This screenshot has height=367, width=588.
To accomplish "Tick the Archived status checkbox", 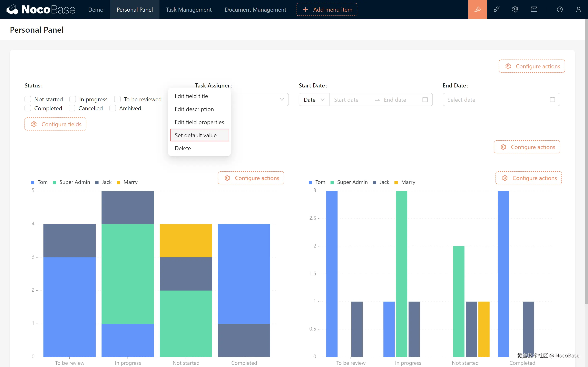I will (113, 108).
